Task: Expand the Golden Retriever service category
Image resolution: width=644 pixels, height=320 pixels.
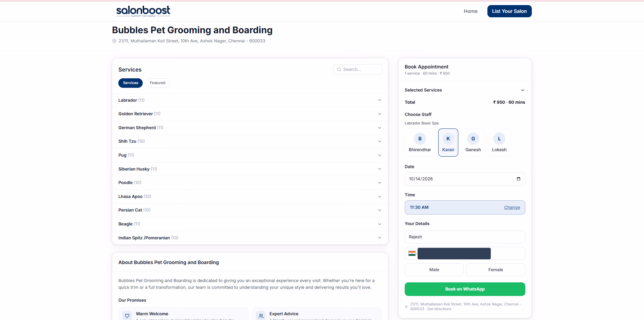Action: 250,114
